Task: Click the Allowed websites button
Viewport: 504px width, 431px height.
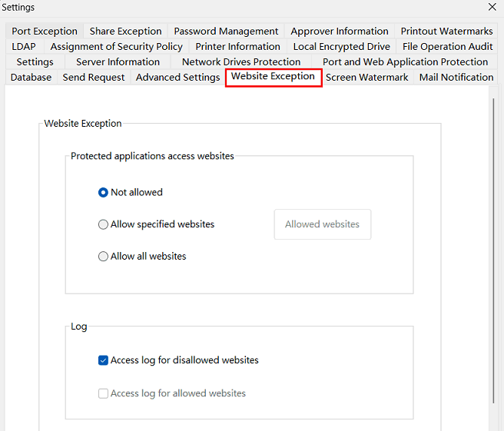Action: [322, 224]
